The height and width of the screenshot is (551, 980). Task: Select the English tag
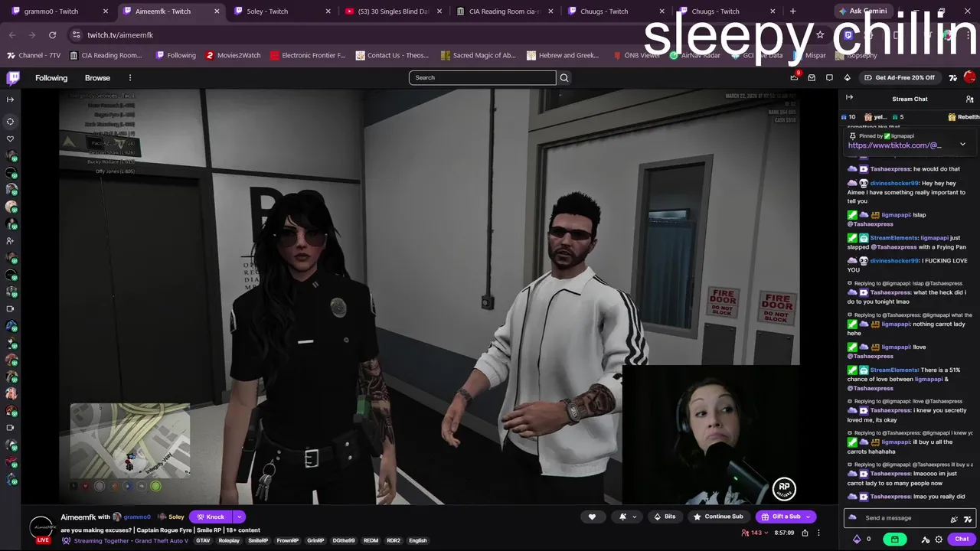418,540
